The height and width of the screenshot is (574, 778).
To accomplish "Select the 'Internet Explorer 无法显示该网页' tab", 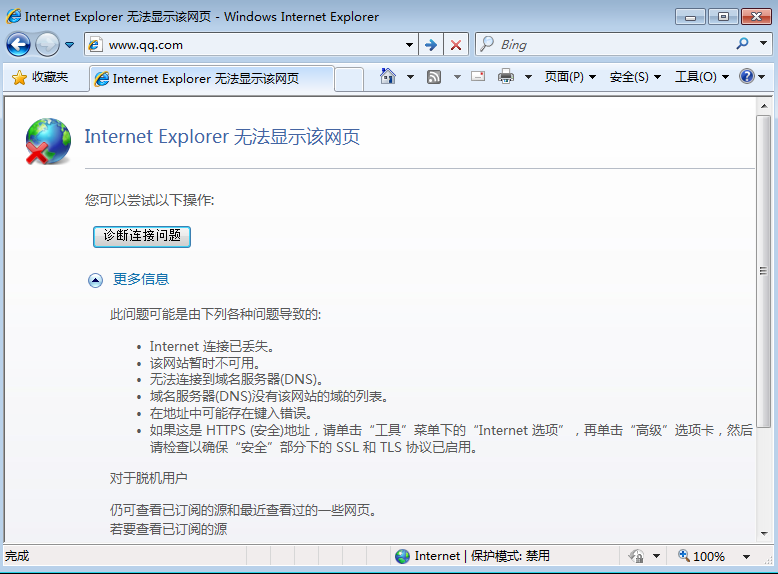I will tap(211, 78).
